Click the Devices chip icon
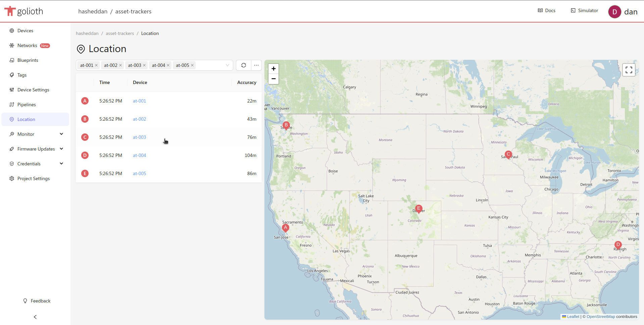This screenshot has height=325, width=644. [12, 31]
